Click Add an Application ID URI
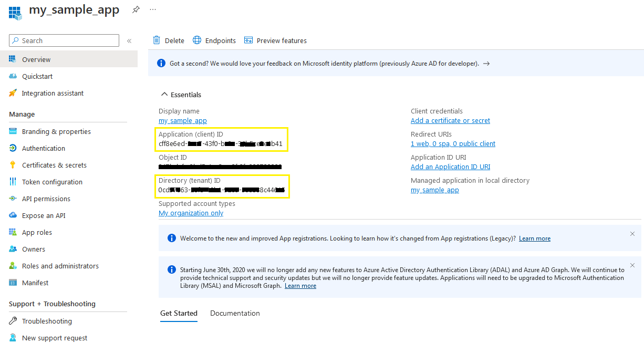Viewport: 644px width, 343px height. click(450, 167)
